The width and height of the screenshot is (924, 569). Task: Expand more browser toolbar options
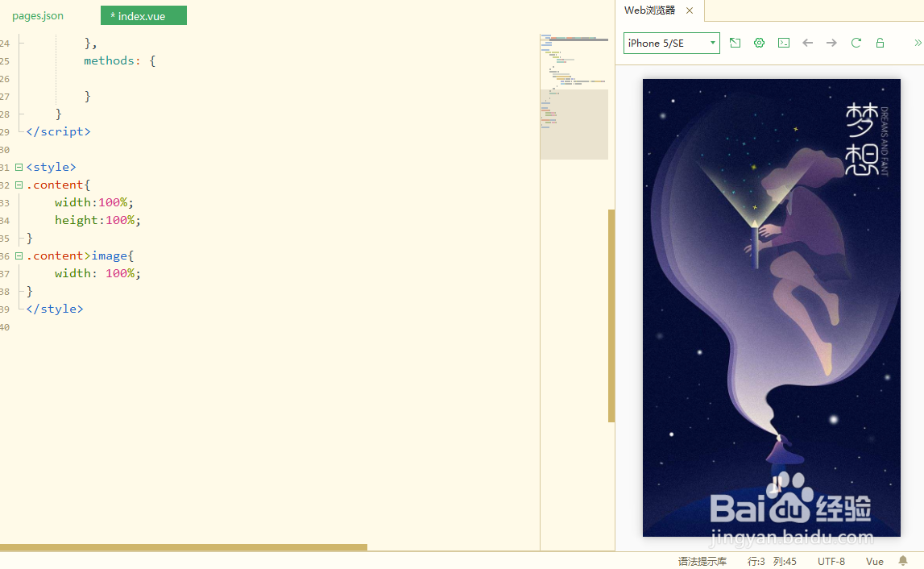(918, 43)
